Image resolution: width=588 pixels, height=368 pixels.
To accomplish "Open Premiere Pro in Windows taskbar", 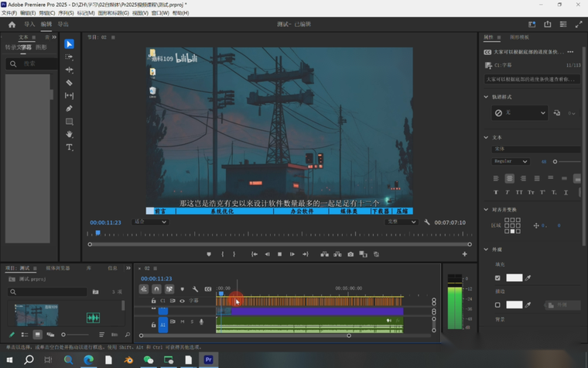I will [x=208, y=359].
